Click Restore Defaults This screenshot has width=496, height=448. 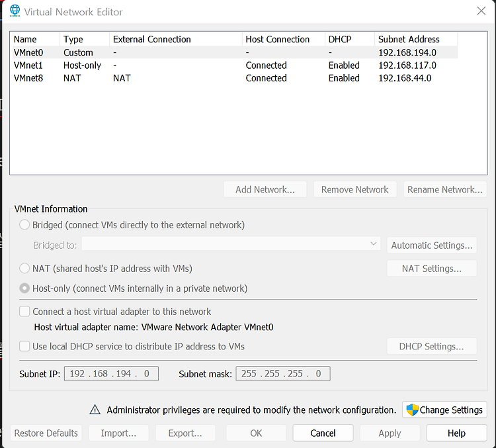click(46, 433)
